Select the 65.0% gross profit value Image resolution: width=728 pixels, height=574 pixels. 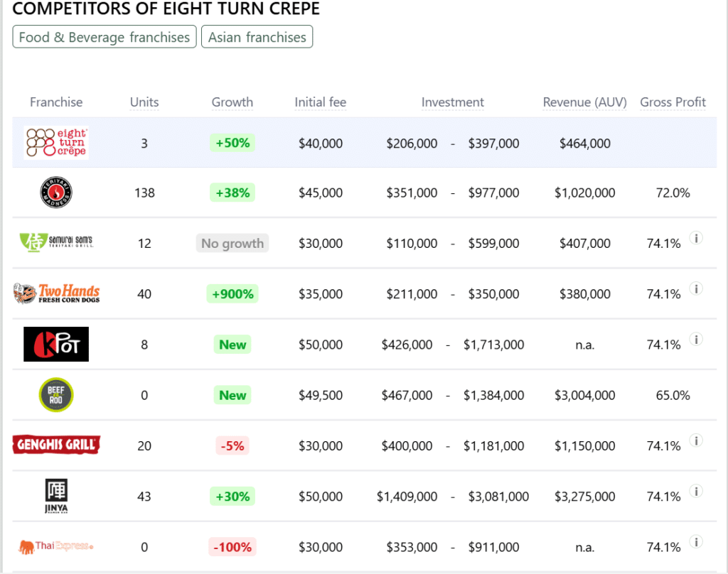pos(673,396)
